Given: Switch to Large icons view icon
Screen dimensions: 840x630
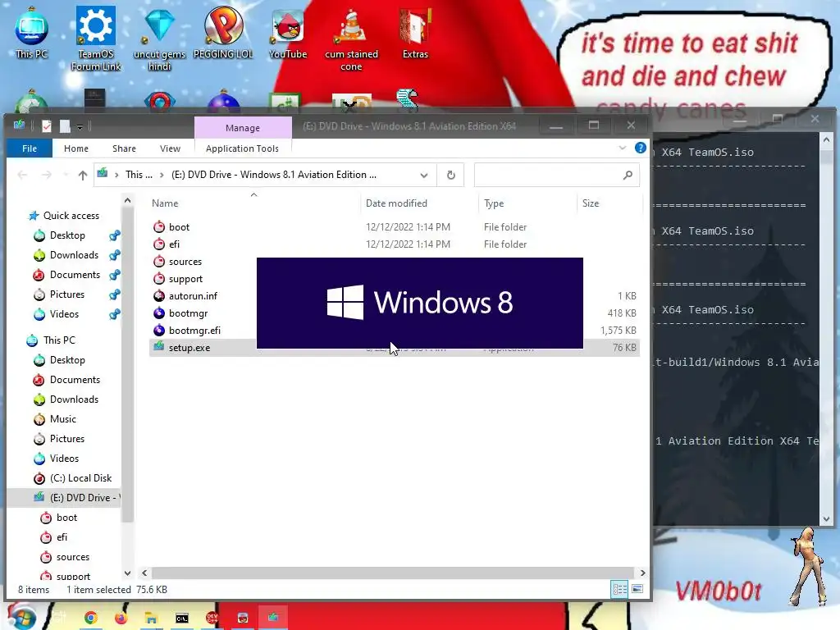Looking at the screenshot, I should pos(637,589).
